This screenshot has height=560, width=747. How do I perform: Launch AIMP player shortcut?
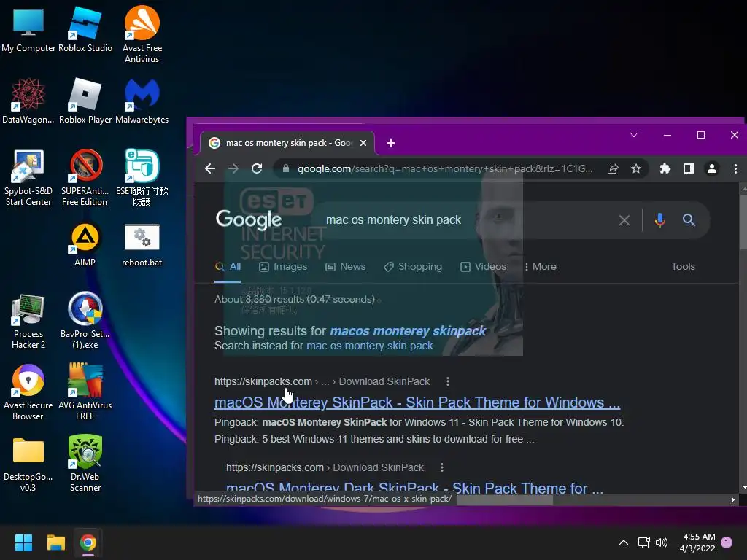85,244
